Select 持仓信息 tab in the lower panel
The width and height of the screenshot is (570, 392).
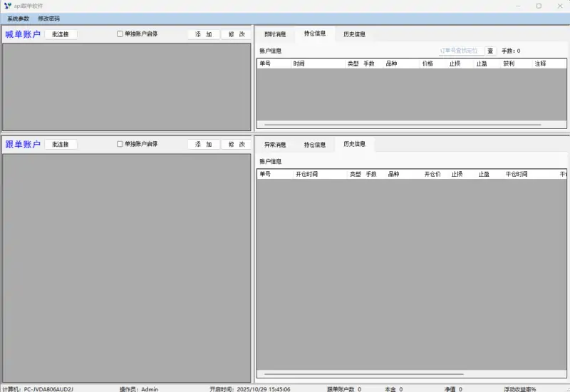(315, 145)
